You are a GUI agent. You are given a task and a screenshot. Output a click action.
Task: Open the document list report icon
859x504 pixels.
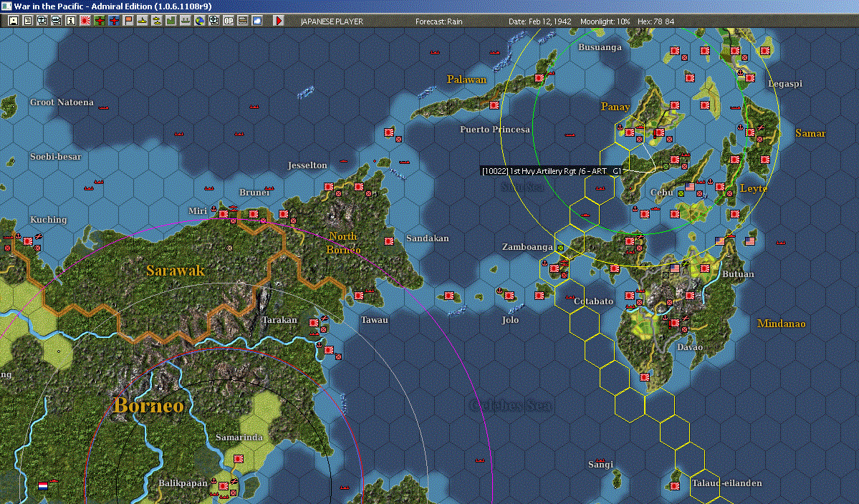point(28,21)
